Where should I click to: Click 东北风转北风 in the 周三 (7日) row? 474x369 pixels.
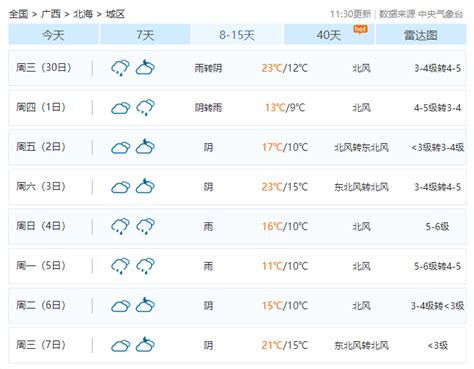coord(362,346)
